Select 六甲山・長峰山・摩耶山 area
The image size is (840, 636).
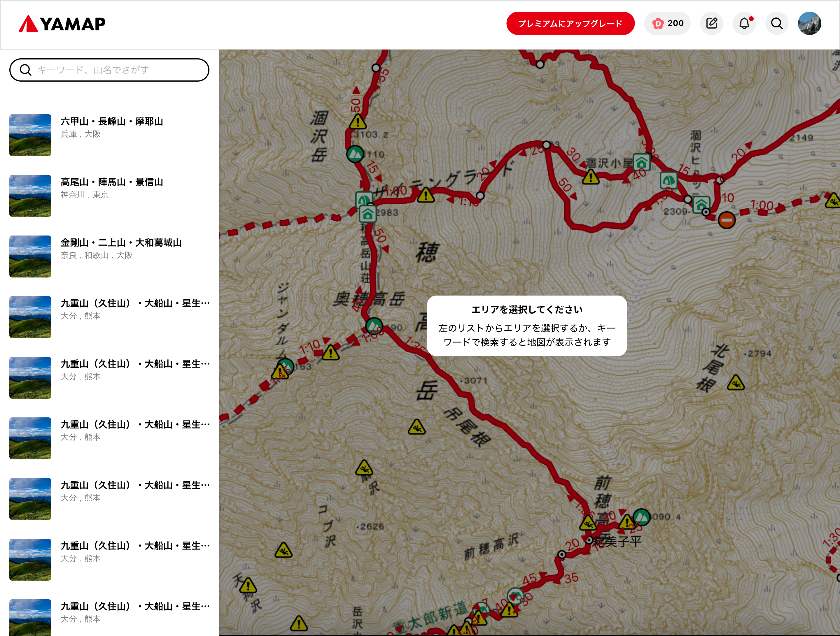pos(112,122)
